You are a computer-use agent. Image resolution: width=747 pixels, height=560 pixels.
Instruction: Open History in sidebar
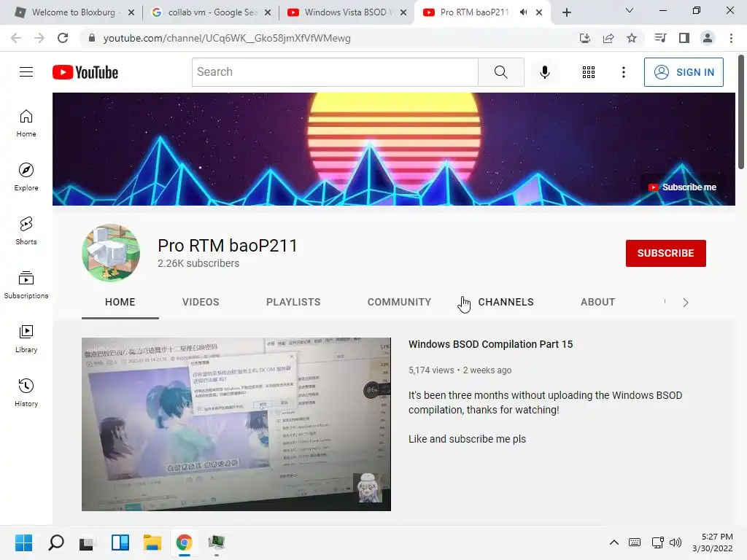point(26,392)
